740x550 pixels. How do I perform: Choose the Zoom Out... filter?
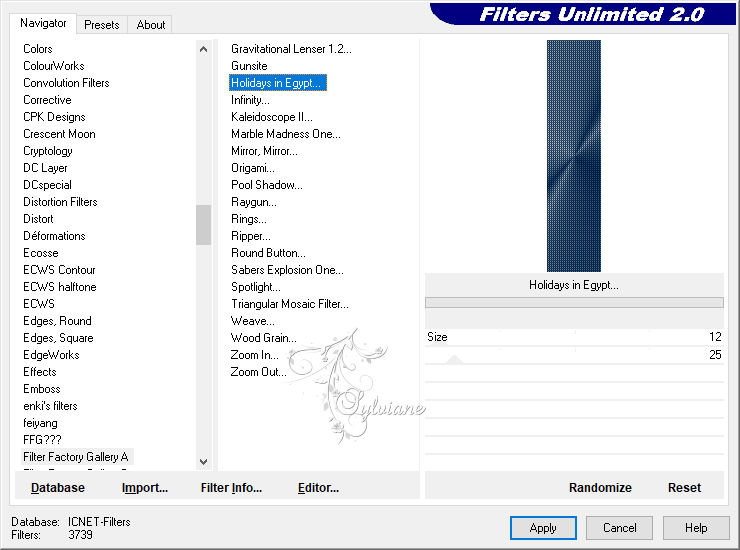point(258,372)
